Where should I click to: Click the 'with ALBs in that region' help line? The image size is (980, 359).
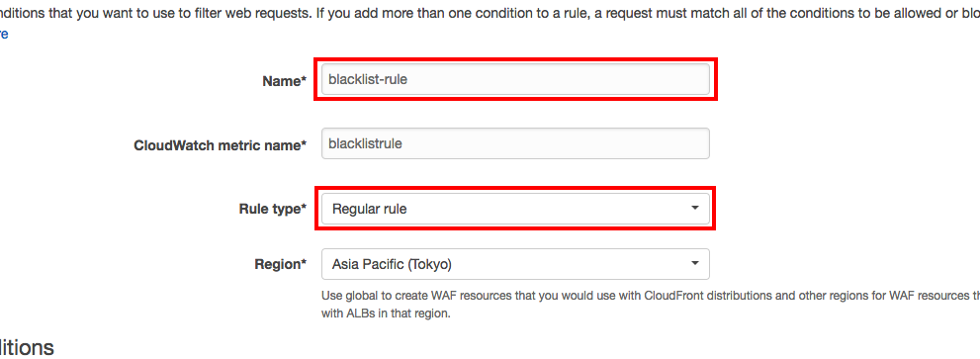coord(386,314)
